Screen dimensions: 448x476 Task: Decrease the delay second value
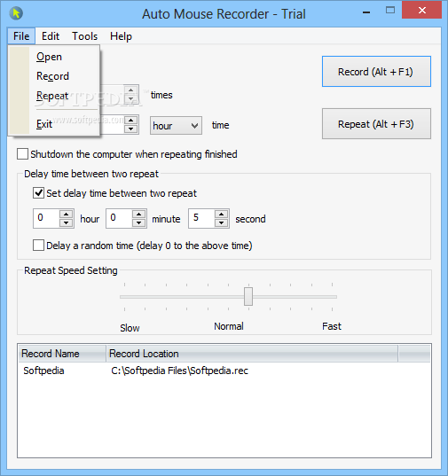pyautogui.click(x=222, y=222)
